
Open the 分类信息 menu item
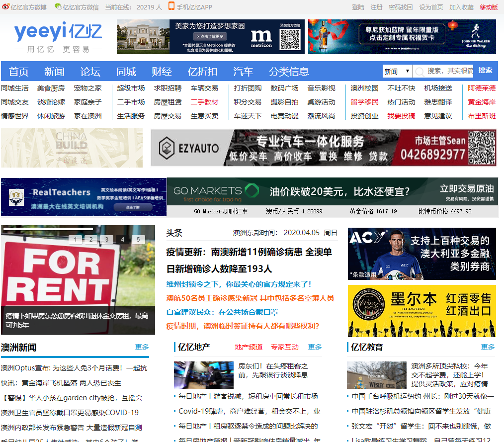(290, 71)
